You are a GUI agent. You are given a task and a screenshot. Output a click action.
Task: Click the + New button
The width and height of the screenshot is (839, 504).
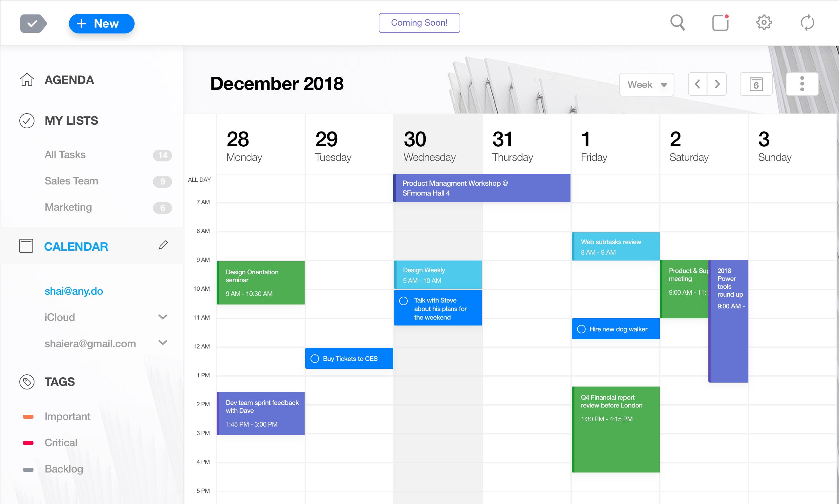(99, 23)
